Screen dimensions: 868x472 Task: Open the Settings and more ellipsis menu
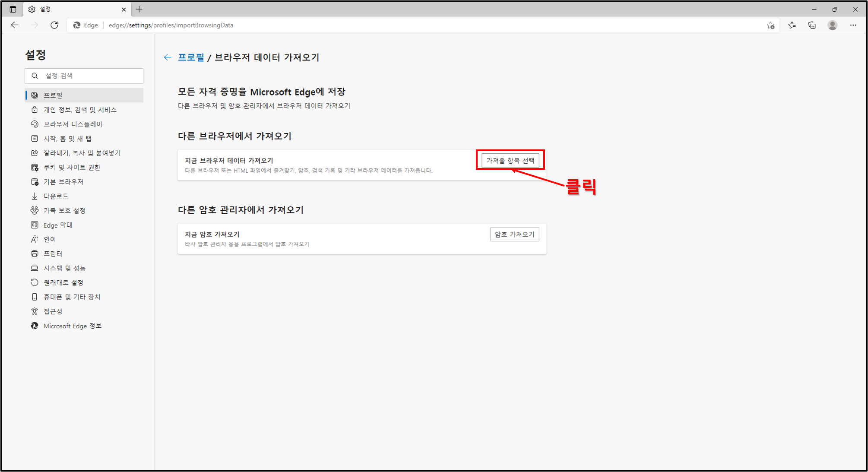853,25
